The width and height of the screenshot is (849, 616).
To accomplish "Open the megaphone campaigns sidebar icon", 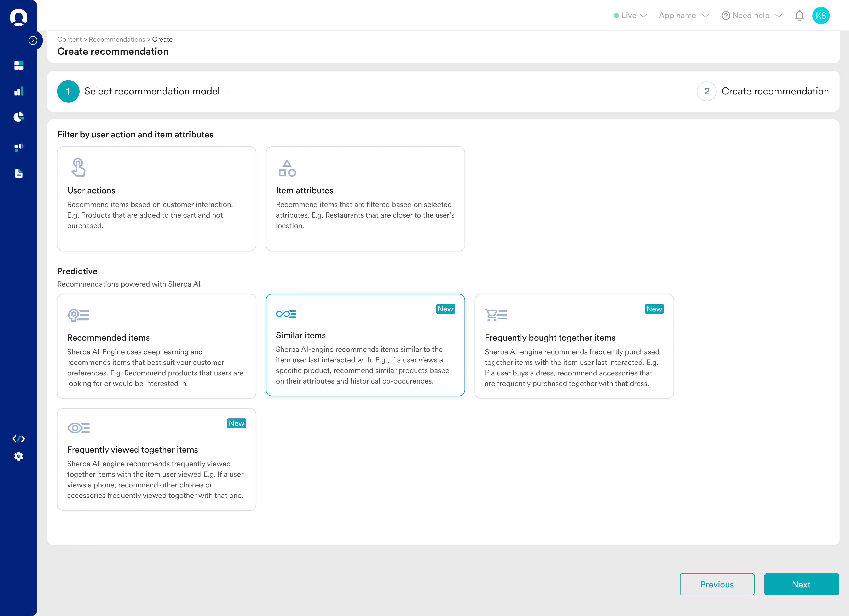I will pyautogui.click(x=19, y=148).
